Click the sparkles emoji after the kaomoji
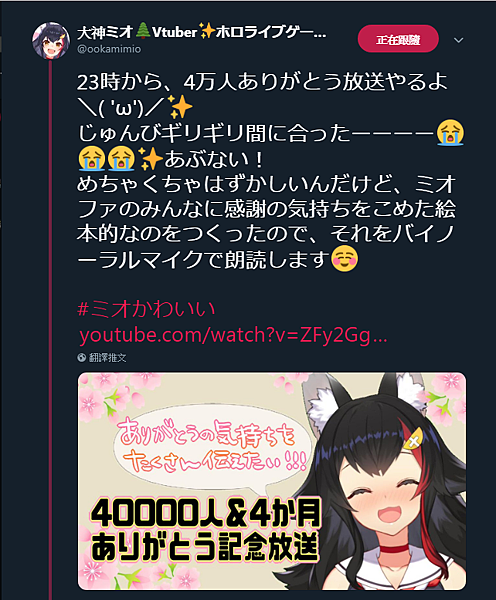Image resolution: width=496 pixels, height=600 pixels. (x=180, y=107)
